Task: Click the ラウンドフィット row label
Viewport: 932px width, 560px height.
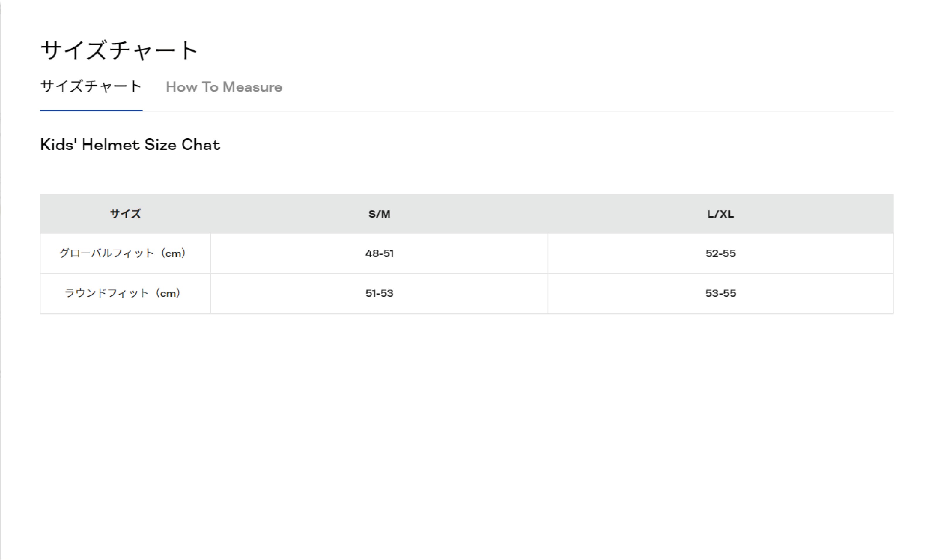Action: tap(106, 293)
